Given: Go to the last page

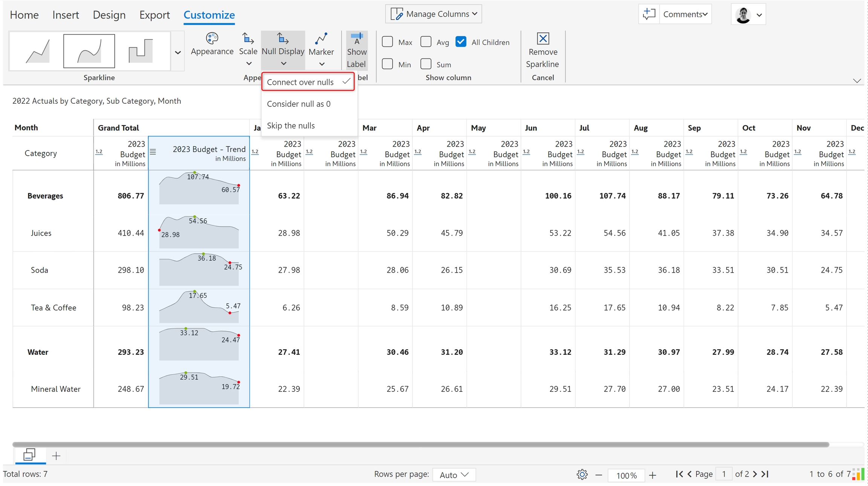Looking at the screenshot, I should click(x=765, y=474).
